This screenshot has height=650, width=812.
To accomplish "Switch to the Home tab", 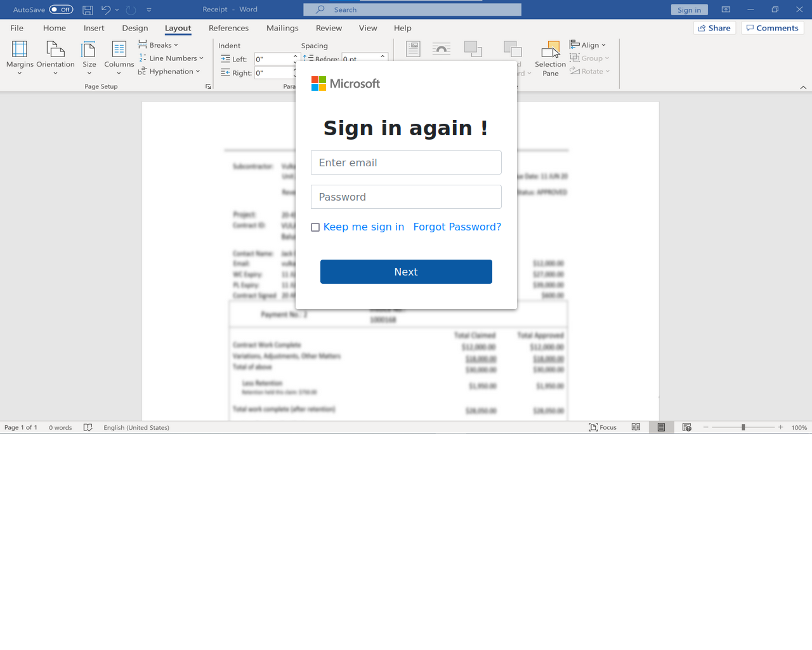I will pos(55,28).
